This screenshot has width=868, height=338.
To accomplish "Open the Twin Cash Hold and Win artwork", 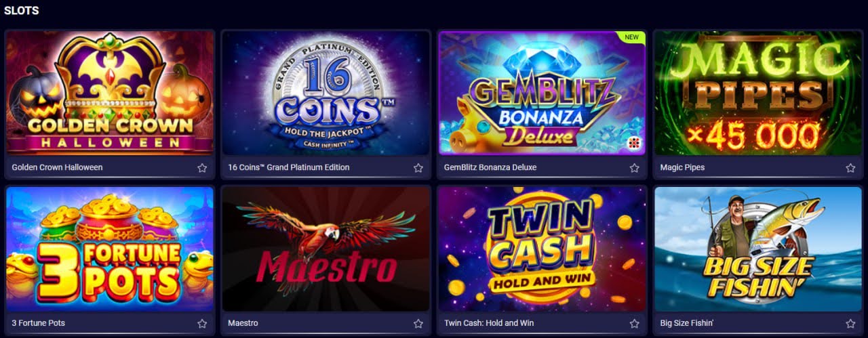I will [x=542, y=249].
